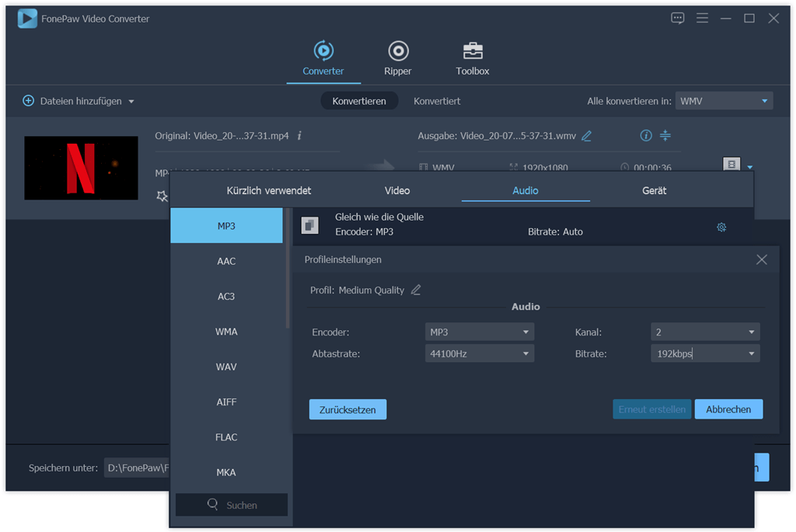Image resolution: width=796 pixels, height=532 pixels.
Task: Select AC3 in the format list
Action: [x=226, y=296]
